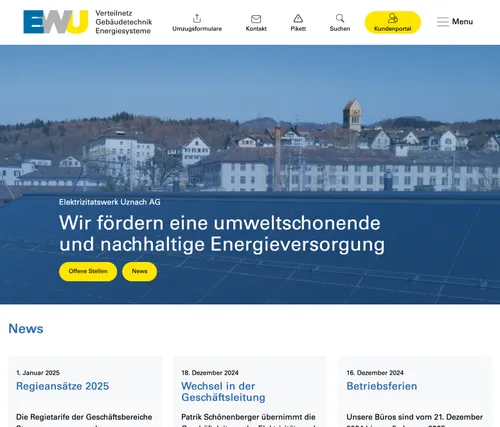Open the Kundenportal user icon
500x427 pixels.
393,18
